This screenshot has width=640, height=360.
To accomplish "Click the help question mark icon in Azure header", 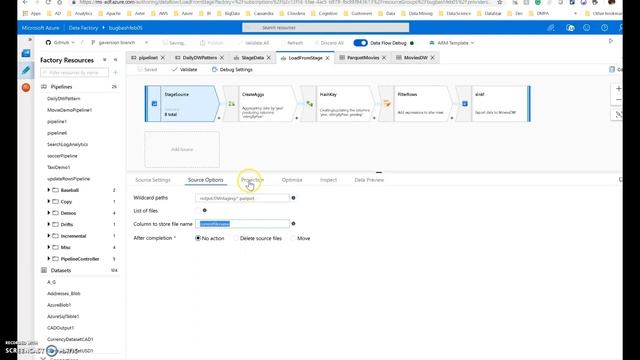I will (604, 28).
